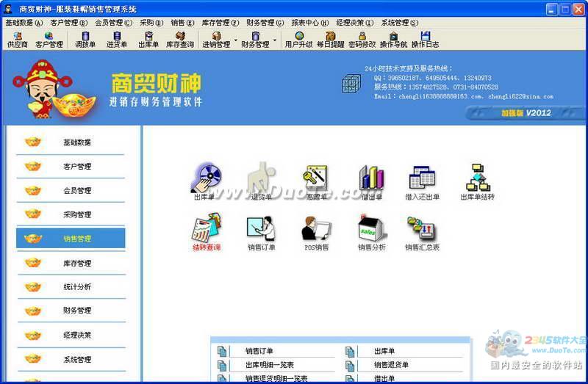This screenshot has width=588, height=384.
Task: Click the toolbar 出库单 button
Action: (x=148, y=40)
